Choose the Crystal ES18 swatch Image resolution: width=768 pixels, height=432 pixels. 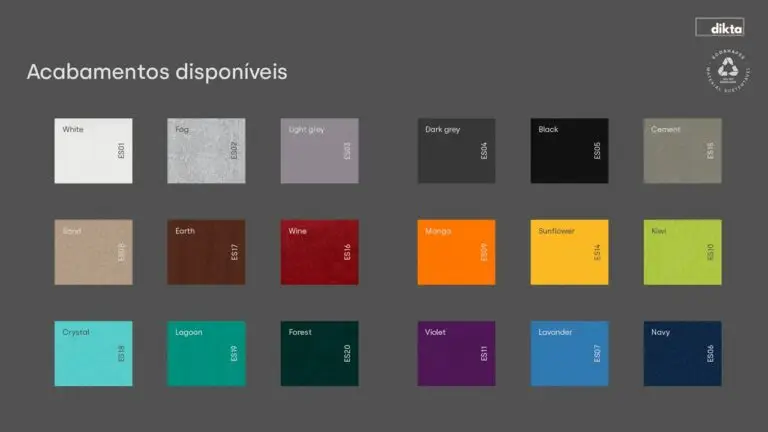point(93,354)
